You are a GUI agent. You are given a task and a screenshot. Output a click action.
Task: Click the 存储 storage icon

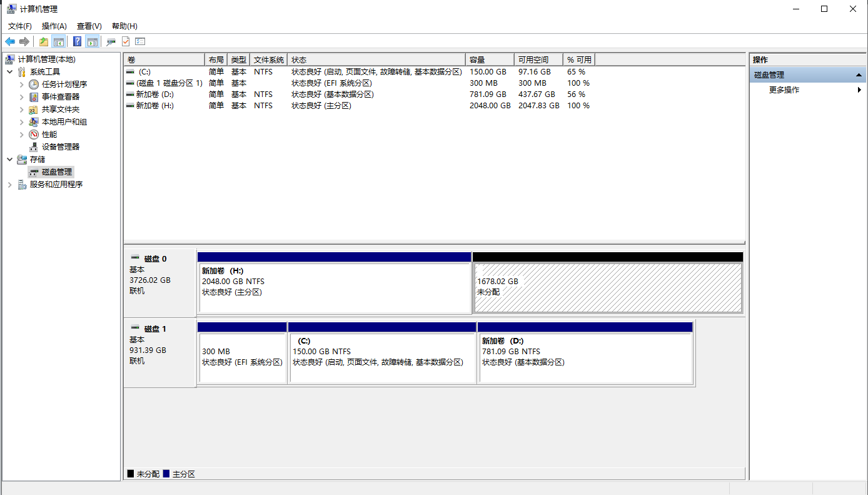22,160
